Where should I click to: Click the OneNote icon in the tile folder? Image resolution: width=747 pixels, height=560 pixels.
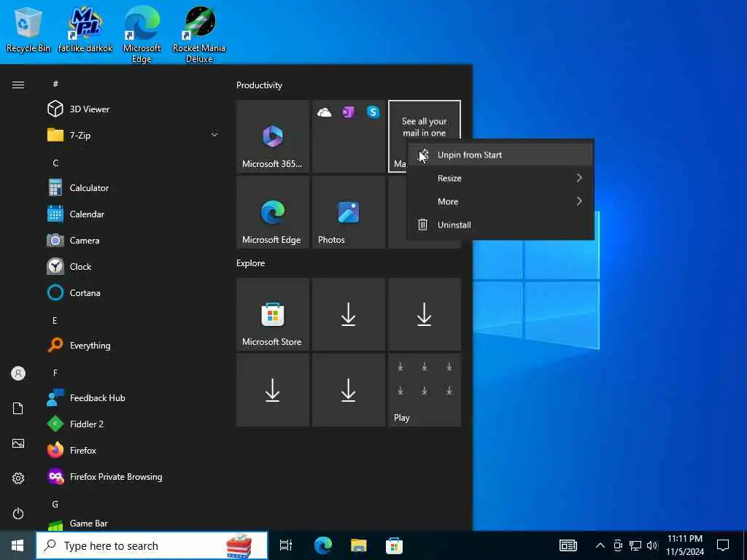click(x=348, y=112)
